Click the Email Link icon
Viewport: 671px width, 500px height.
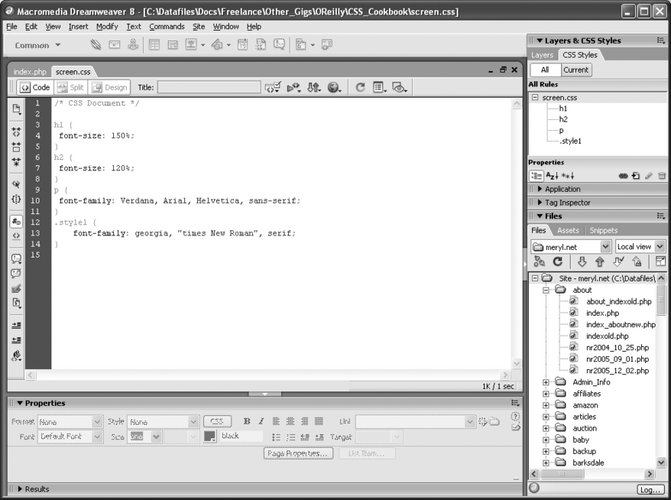[x=114, y=45]
